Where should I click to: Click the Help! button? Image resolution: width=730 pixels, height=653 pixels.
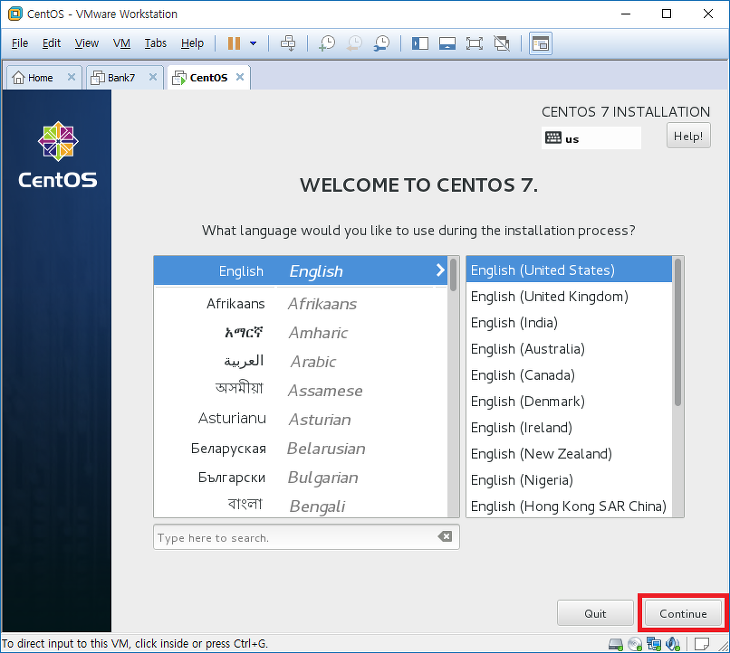coord(688,135)
